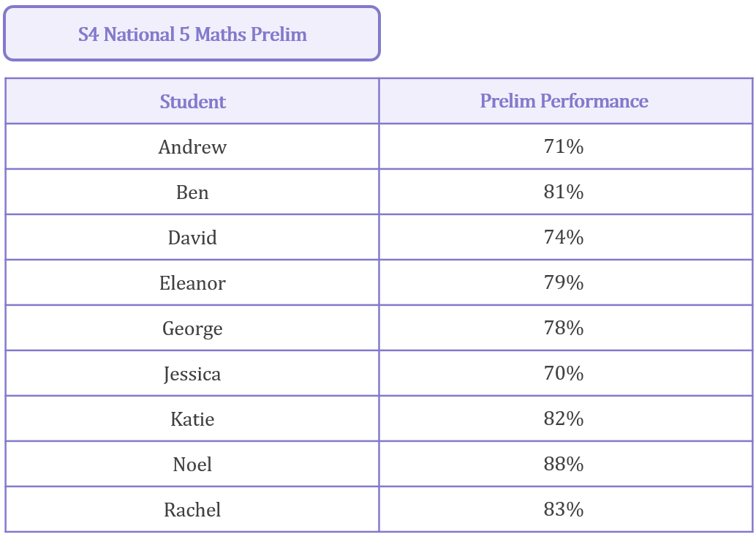Image resolution: width=756 pixels, height=537 pixels.
Task: Click the Ben name cell
Action: [x=192, y=192]
